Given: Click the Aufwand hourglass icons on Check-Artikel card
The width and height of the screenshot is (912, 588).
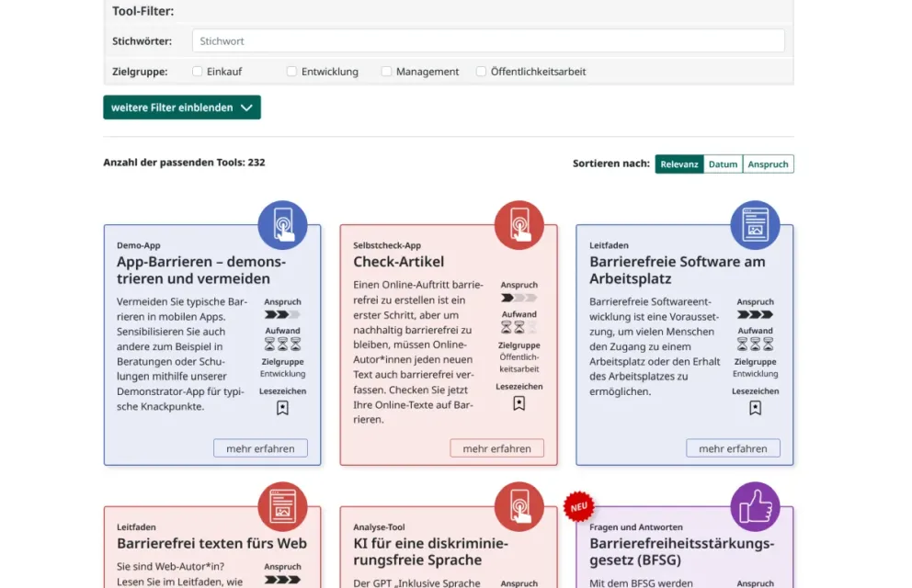Looking at the screenshot, I should pos(519,327).
